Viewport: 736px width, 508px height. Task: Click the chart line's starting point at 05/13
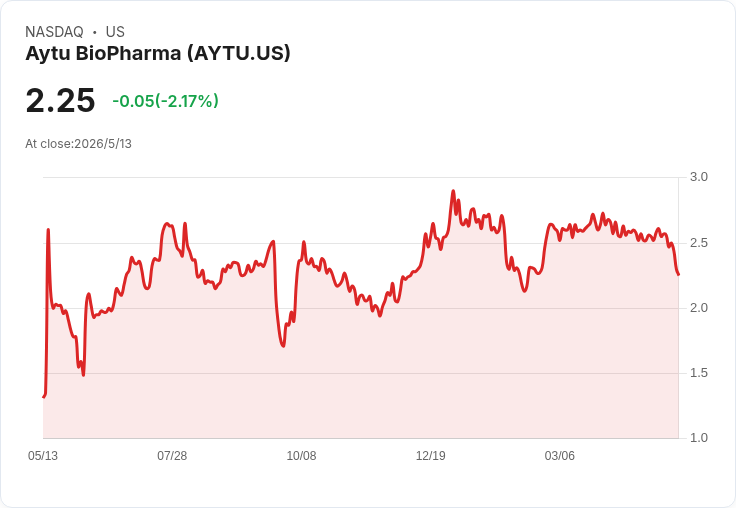point(44,397)
